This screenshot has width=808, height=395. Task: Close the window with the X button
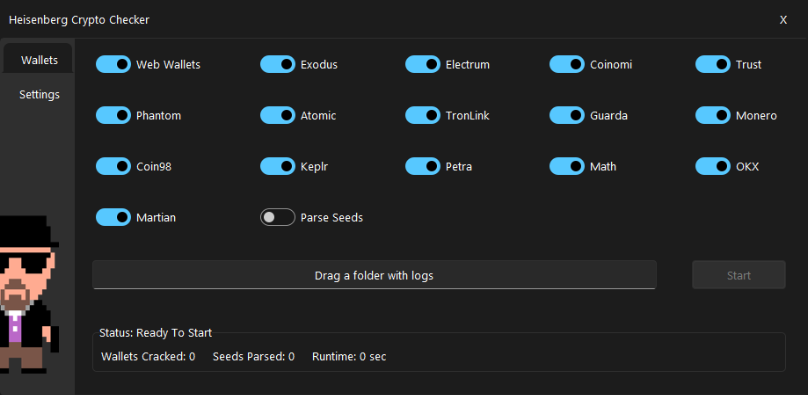[x=783, y=20]
